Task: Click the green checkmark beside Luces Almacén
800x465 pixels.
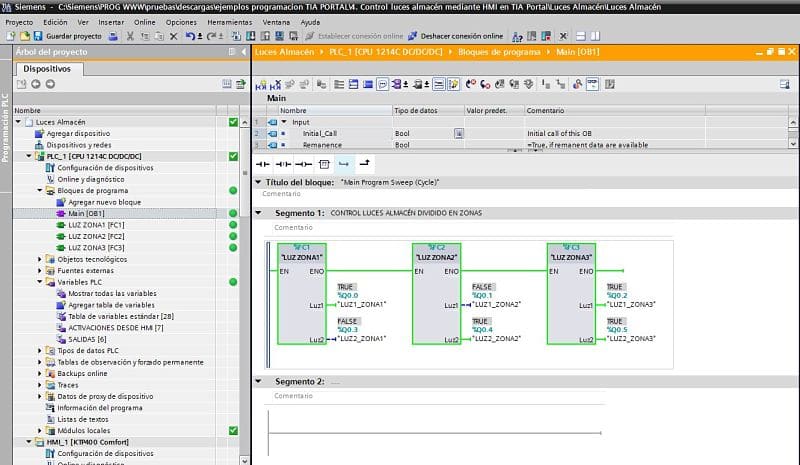Action: 233,122
